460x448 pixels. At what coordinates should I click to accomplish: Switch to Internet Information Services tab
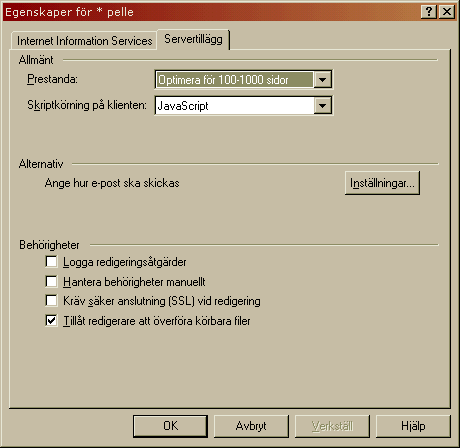[84, 41]
